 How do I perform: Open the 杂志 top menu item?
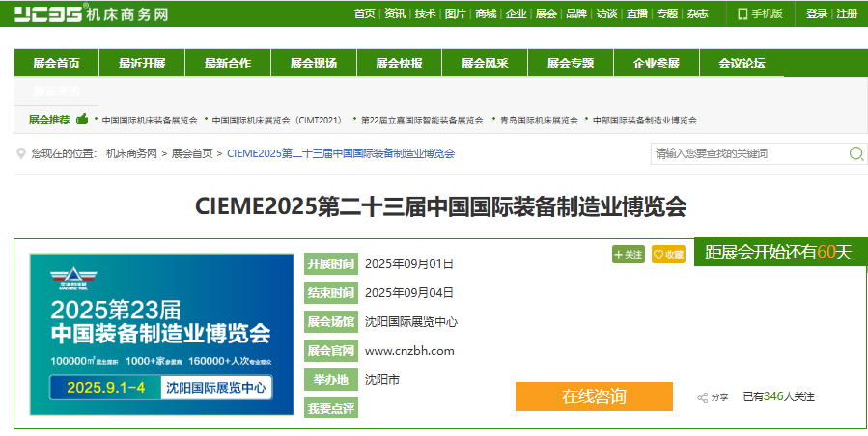(697, 14)
